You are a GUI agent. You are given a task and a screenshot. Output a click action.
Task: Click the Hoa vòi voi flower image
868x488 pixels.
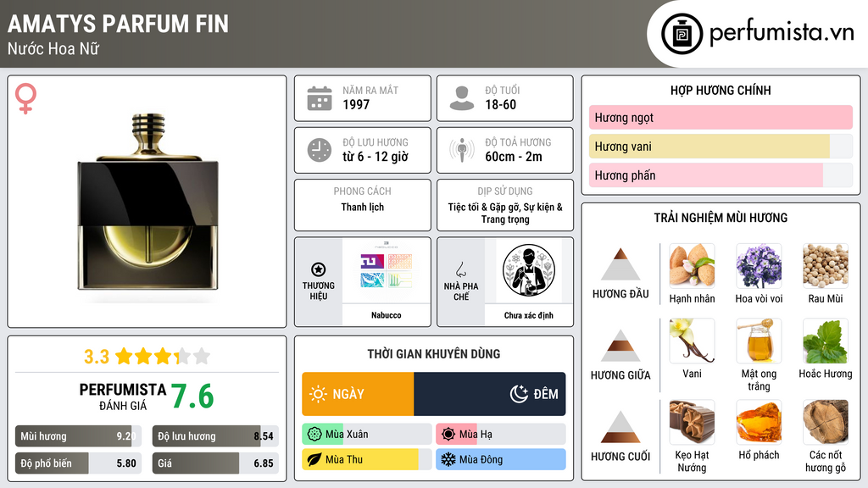coord(759,266)
